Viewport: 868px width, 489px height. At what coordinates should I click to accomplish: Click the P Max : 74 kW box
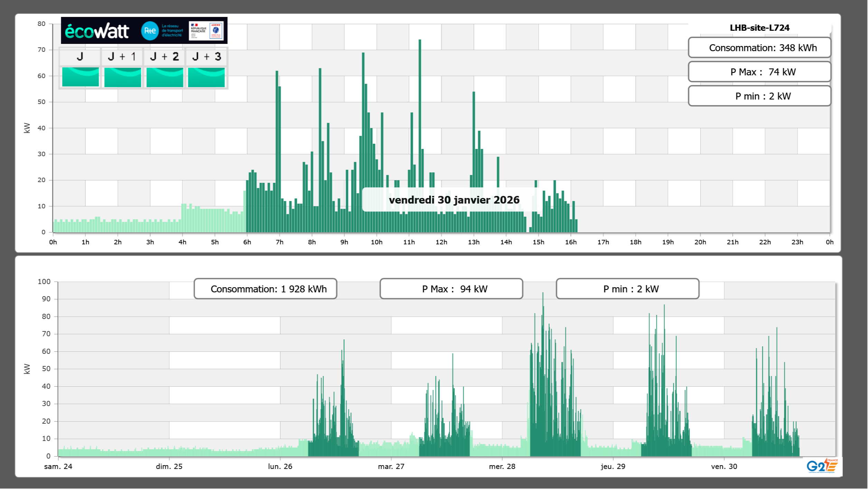759,72
